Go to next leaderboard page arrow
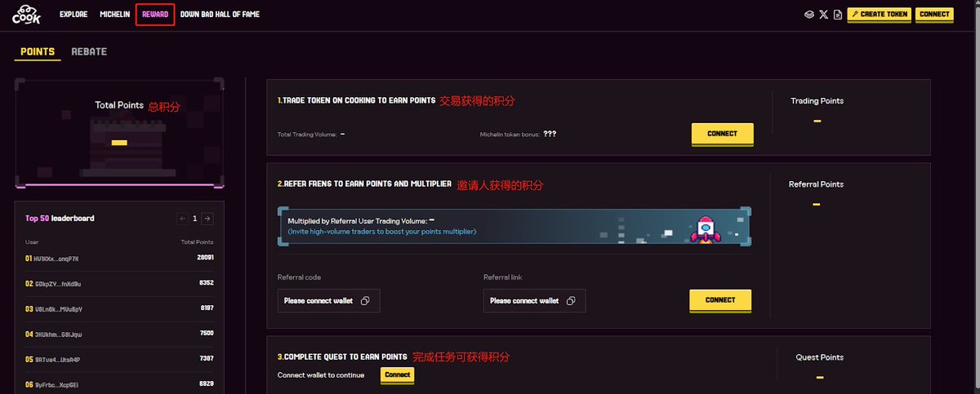Image resolution: width=980 pixels, height=394 pixels. coord(207,219)
